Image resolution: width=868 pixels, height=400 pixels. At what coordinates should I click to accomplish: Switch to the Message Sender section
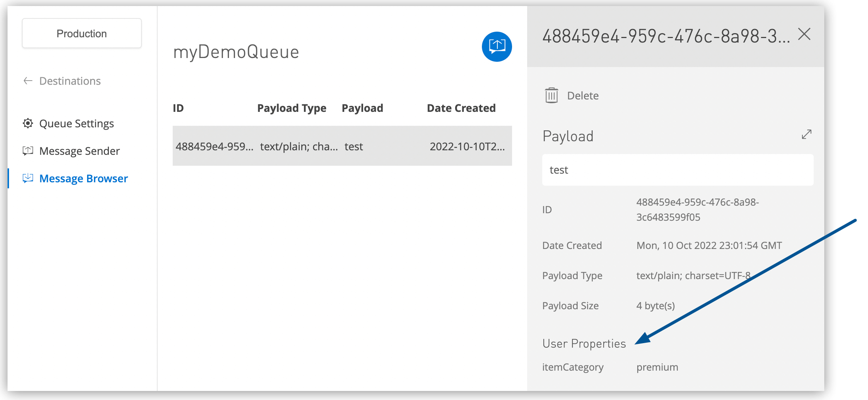point(80,151)
